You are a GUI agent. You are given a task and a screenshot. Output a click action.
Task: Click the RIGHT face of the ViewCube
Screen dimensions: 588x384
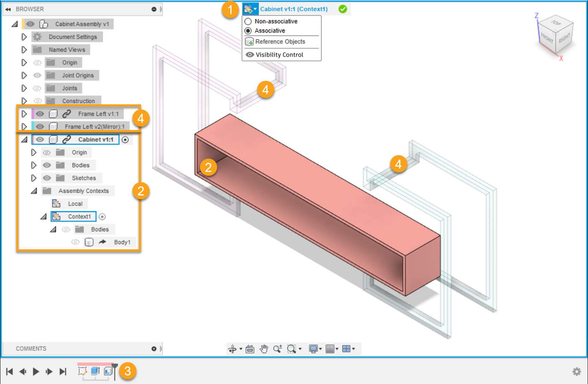564,39
